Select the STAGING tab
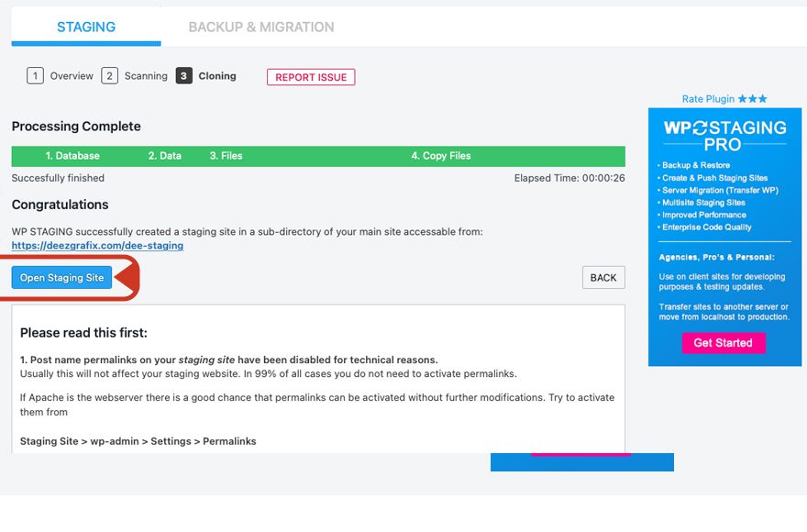Image resolution: width=807 pixels, height=532 pixels. point(85,28)
